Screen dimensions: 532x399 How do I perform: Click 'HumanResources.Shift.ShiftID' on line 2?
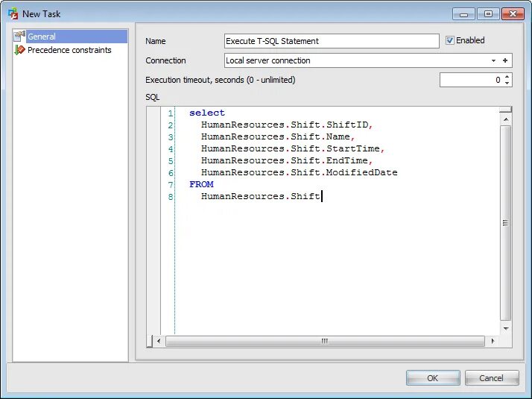coord(285,125)
